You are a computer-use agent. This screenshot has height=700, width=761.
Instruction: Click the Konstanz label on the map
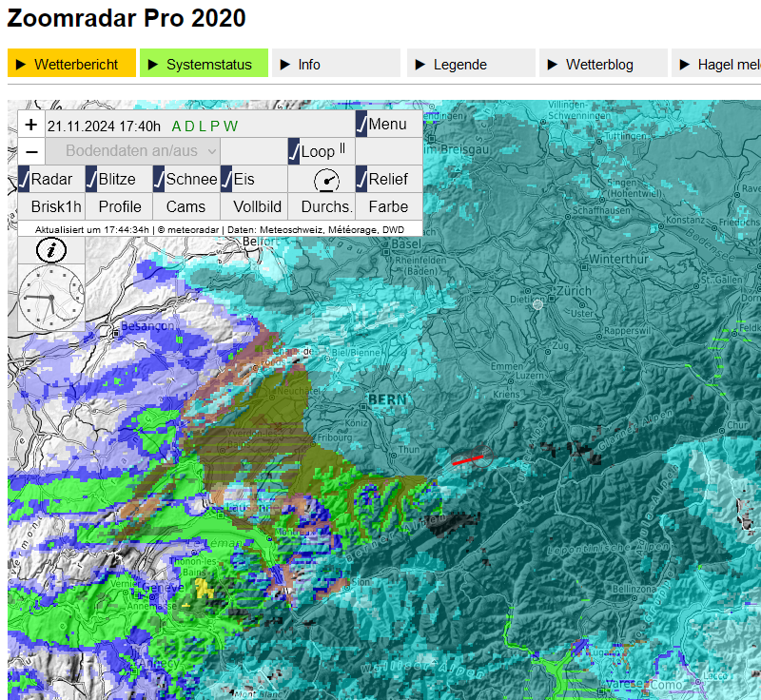pos(685,220)
